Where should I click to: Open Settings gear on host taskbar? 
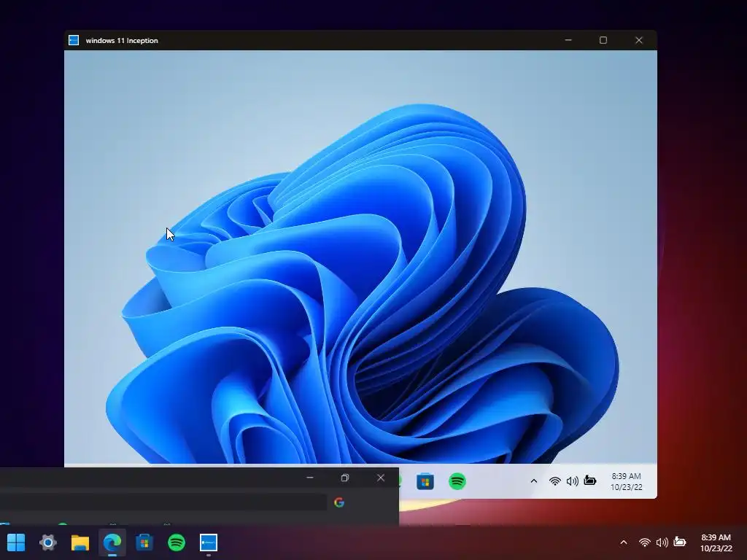coord(48,542)
